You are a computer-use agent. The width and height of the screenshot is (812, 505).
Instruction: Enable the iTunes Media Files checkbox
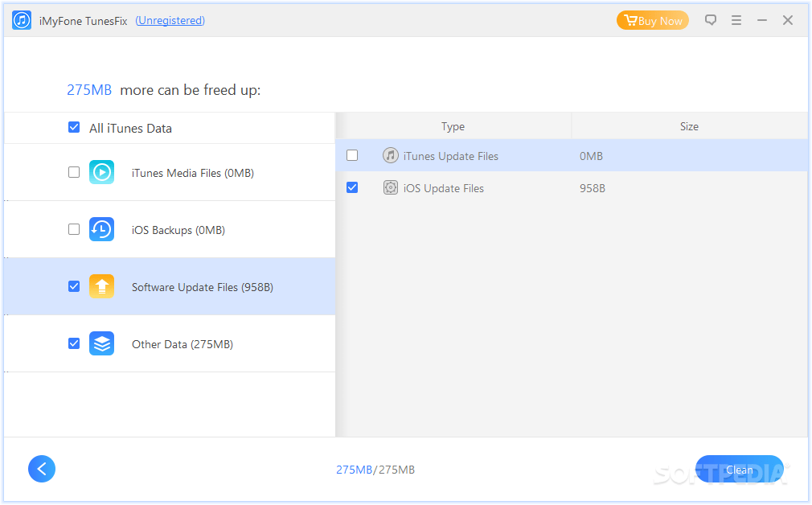point(74,172)
